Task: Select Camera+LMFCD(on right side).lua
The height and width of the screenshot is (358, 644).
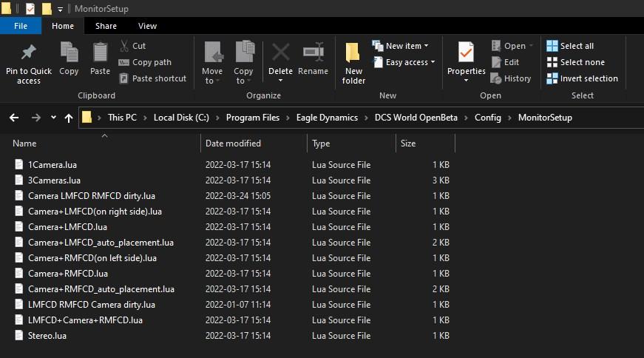Action: pos(95,212)
